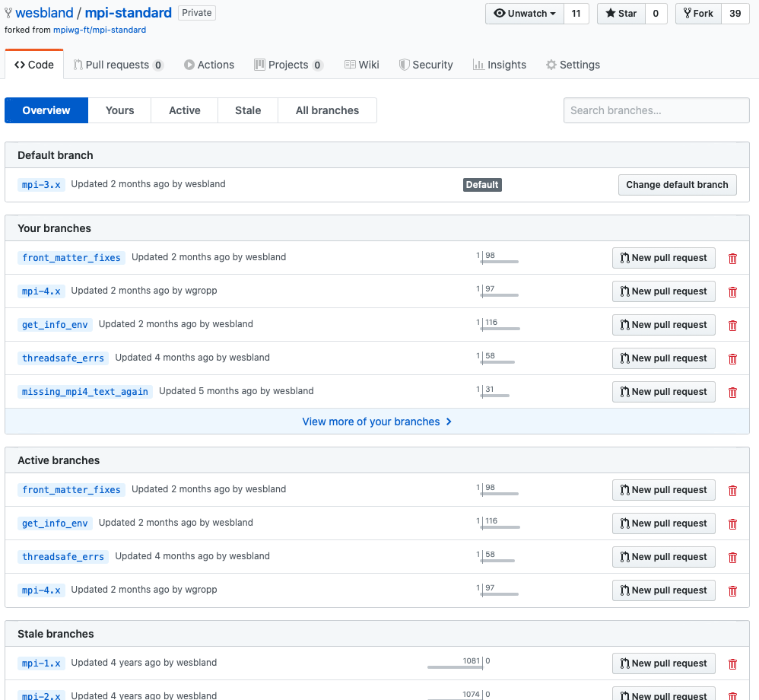Delete get_info_env in Active branches
The image size is (759, 700).
[x=732, y=524]
